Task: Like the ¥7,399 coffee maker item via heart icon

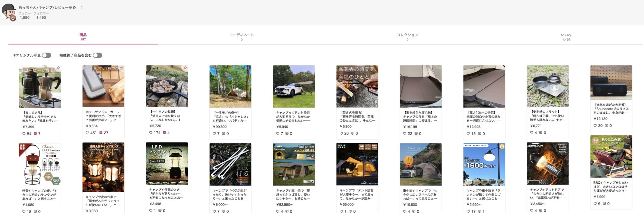Action: [24, 134]
